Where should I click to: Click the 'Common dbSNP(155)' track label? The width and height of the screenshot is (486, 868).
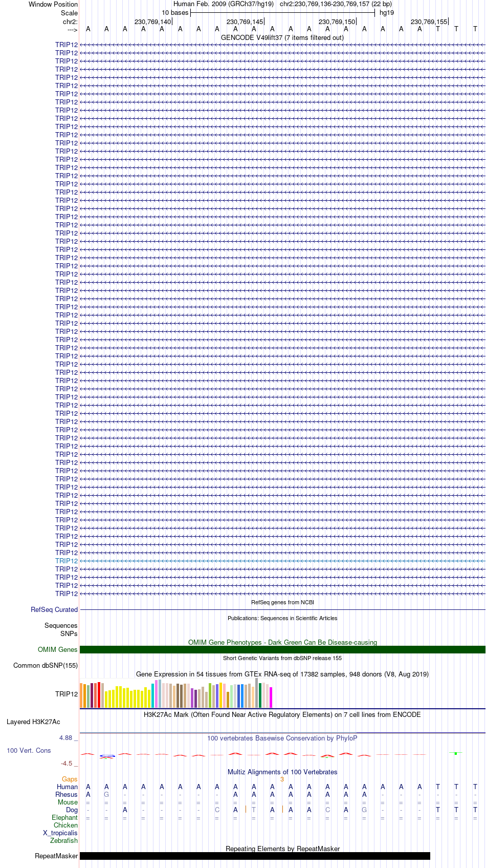tap(46, 665)
